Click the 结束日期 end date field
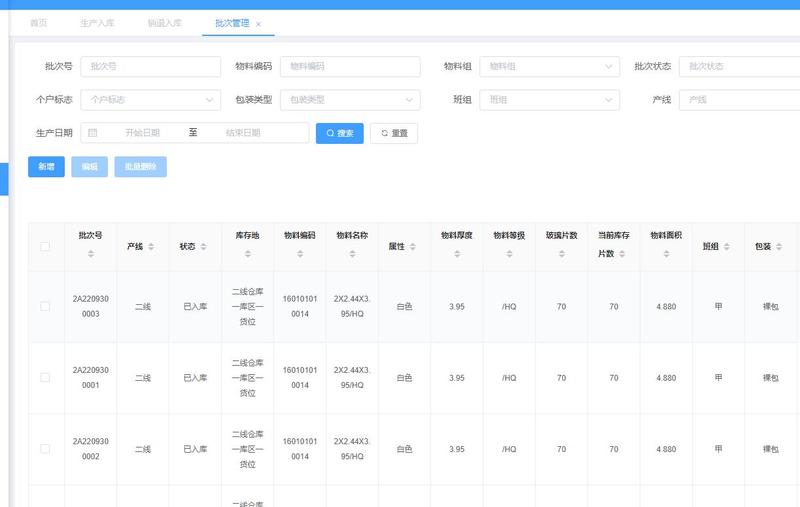Image resolution: width=800 pixels, height=507 pixels. click(243, 133)
